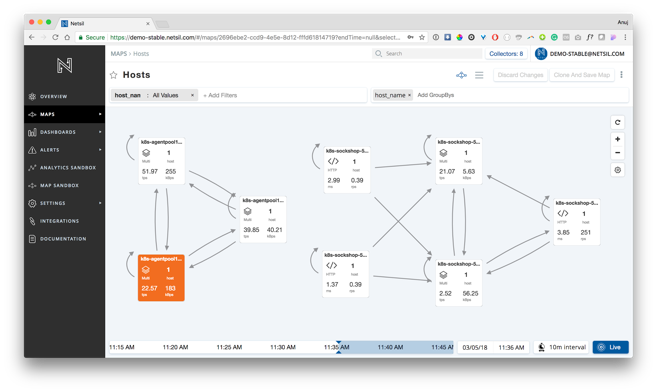This screenshot has width=656, height=391.
Task: Select HTTP node showing 2.99 ms
Action: (x=347, y=170)
